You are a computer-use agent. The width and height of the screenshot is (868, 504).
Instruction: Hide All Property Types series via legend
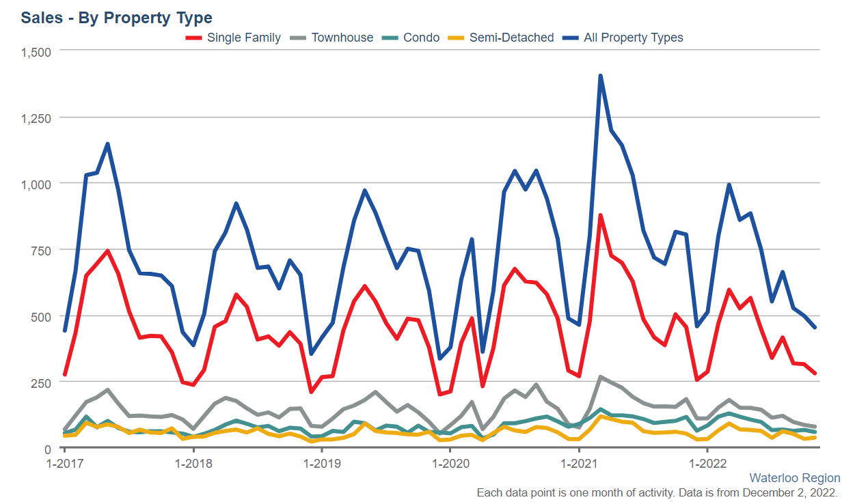click(622, 38)
